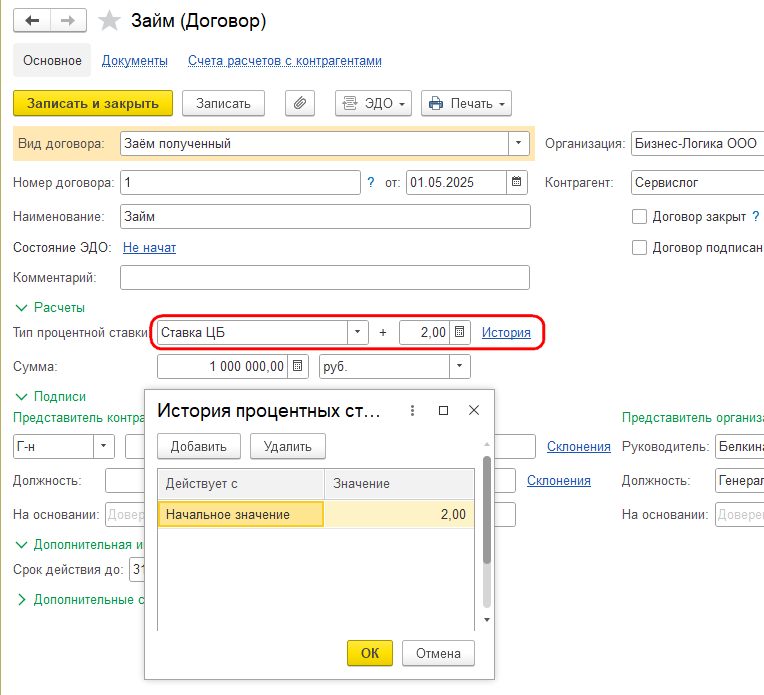764x695 pixels.
Task: Open the Вид договора dropdown
Action: [518, 143]
